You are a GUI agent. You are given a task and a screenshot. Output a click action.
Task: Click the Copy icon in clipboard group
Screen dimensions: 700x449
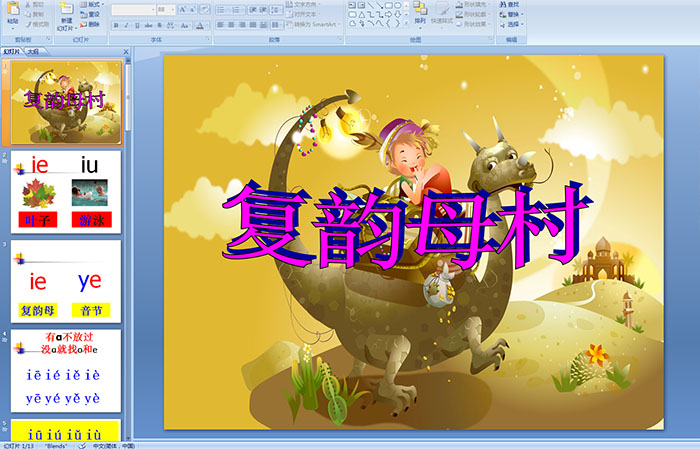click(28, 14)
